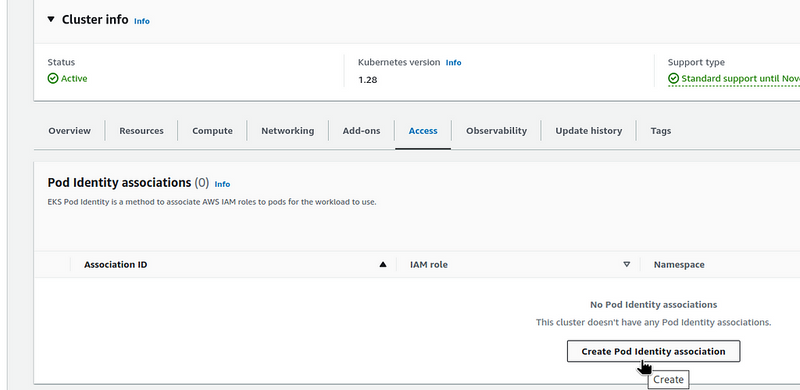Open the Tags tab
800x390 pixels.
[661, 131]
